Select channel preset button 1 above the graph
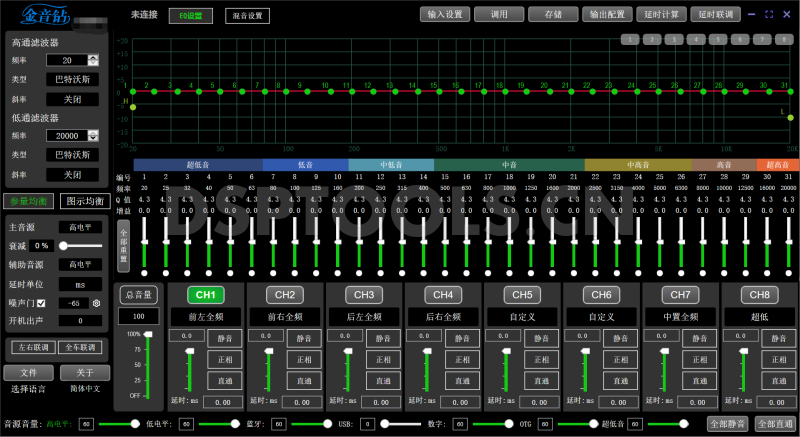This screenshot has height=437, width=800. (x=630, y=39)
